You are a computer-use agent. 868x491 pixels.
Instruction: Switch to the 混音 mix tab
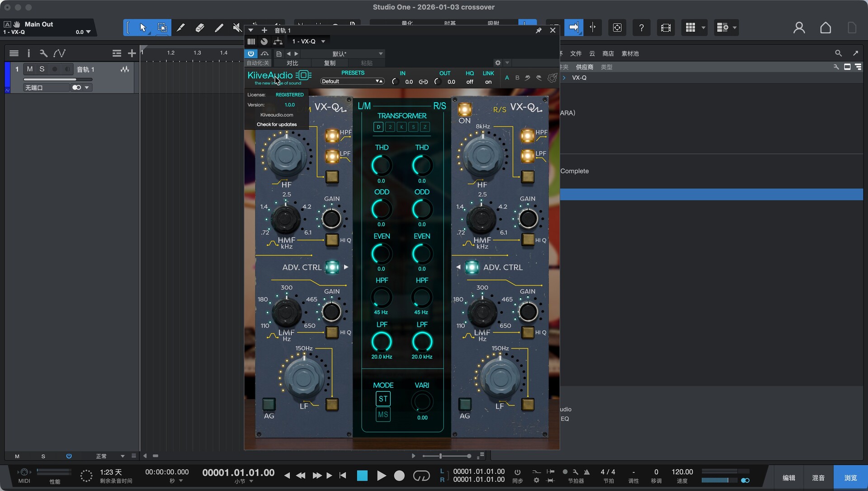818,478
